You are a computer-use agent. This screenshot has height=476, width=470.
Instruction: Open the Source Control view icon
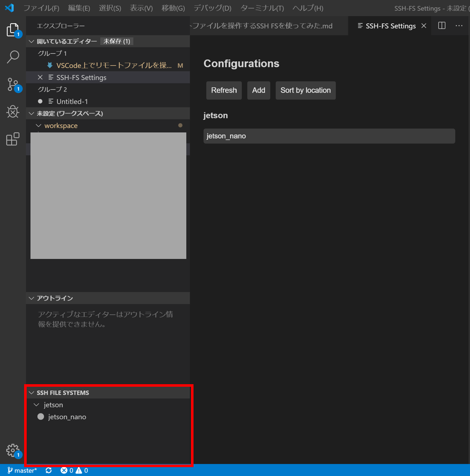coord(13,84)
